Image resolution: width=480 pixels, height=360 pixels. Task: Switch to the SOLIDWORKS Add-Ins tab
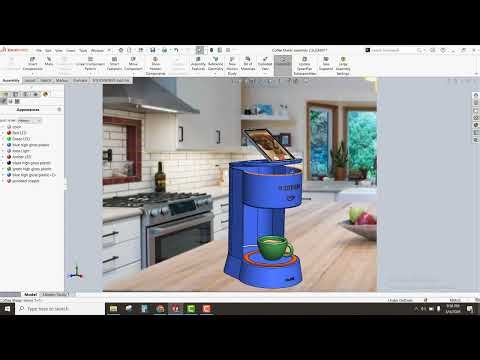pos(111,81)
